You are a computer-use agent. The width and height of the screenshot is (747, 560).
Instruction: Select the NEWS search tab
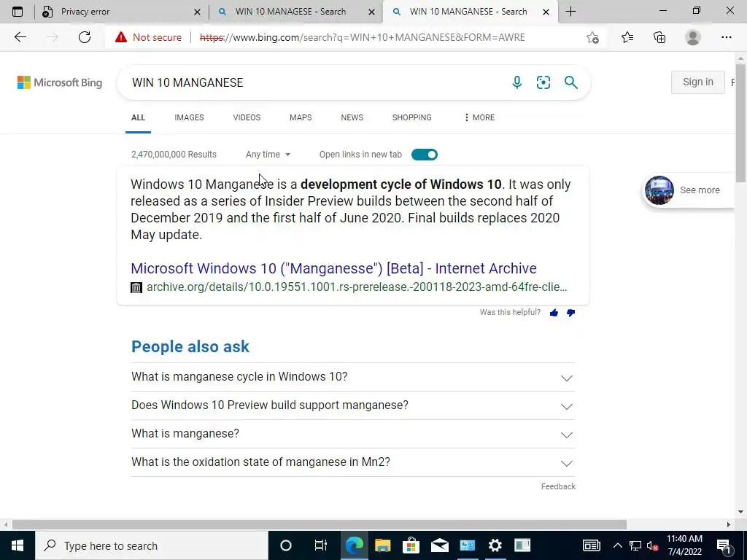(x=352, y=117)
